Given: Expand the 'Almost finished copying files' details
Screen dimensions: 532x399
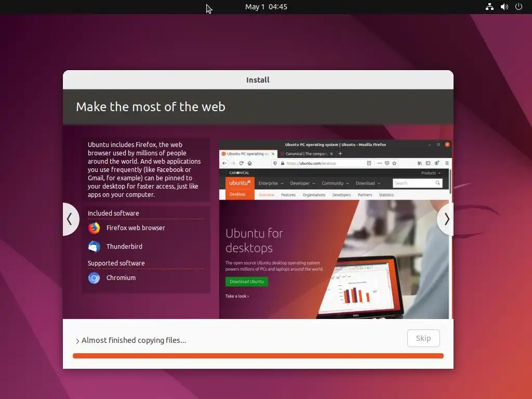Looking at the screenshot, I should point(77,341).
